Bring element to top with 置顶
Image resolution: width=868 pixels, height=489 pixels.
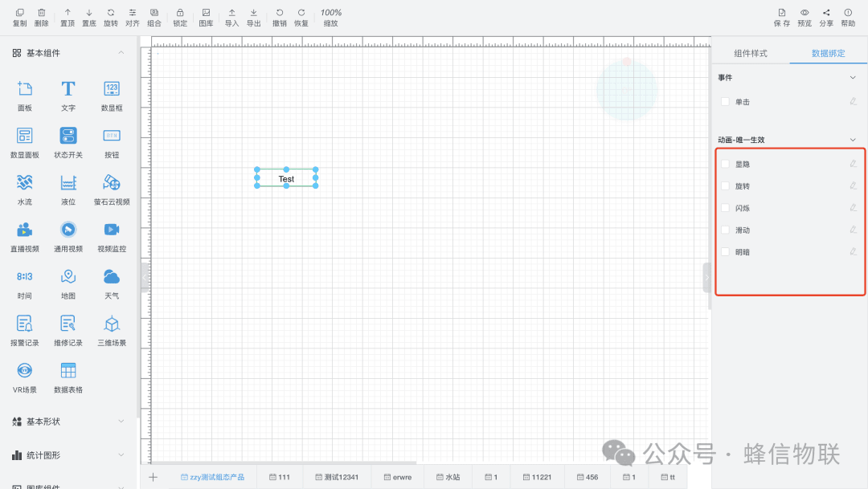(68, 17)
